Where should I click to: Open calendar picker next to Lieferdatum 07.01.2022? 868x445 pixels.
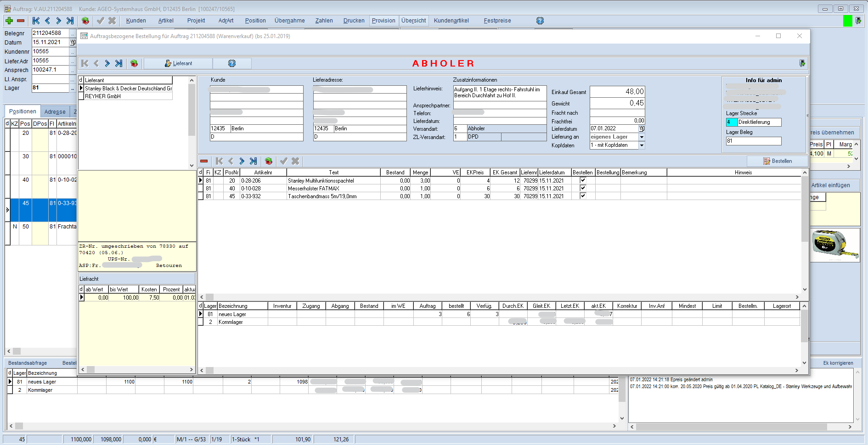(642, 129)
